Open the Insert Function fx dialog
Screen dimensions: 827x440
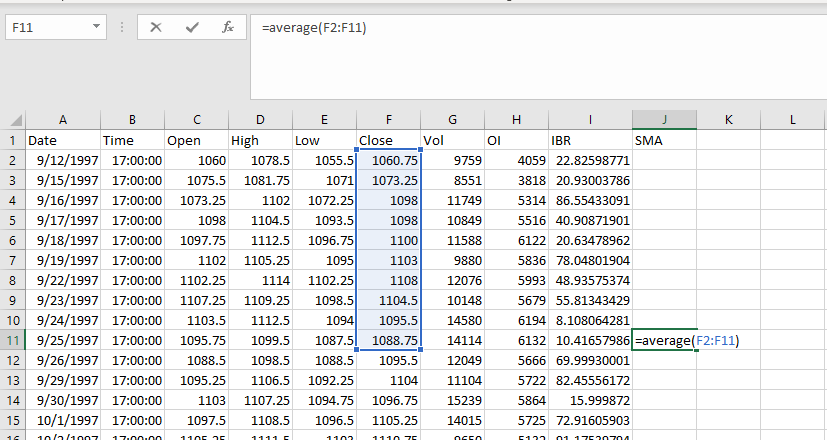[228, 28]
